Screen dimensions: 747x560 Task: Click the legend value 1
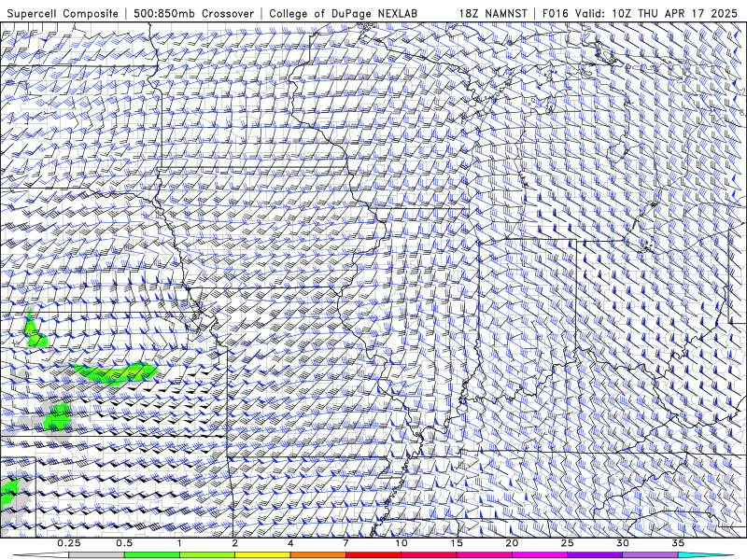pos(179,543)
